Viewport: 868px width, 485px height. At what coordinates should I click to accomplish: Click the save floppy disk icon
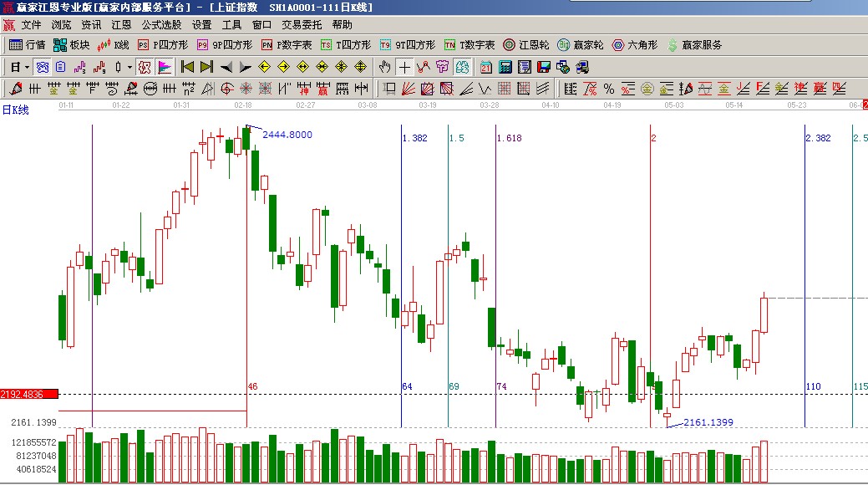(x=544, y=67)
